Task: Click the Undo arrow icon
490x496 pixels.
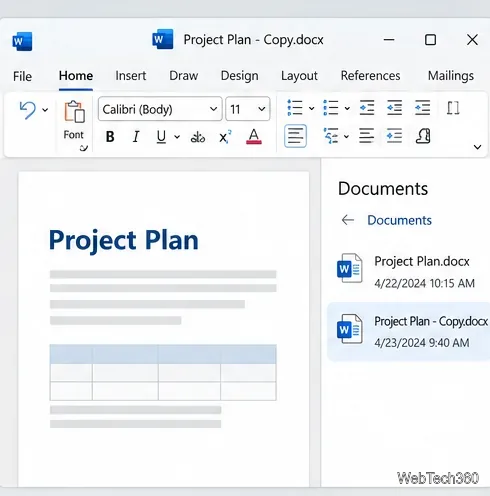Action: 28,110
